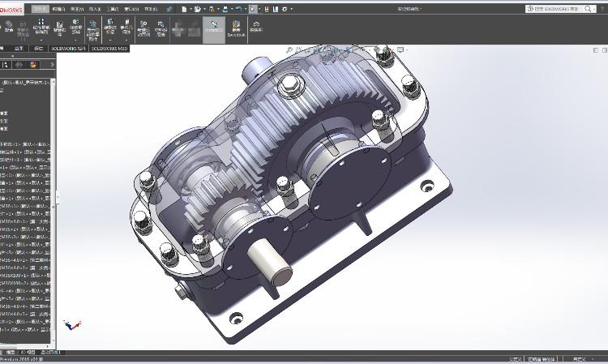Click the Instant3D tool in ribbon
This screenshot has height=364, width=608.
point(214,29)
